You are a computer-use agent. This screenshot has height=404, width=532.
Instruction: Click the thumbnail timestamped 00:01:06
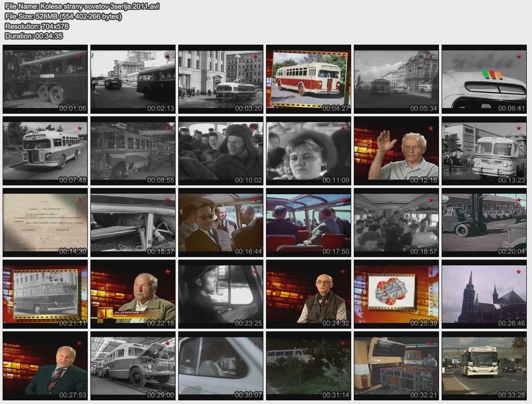[x=45, y=79]
